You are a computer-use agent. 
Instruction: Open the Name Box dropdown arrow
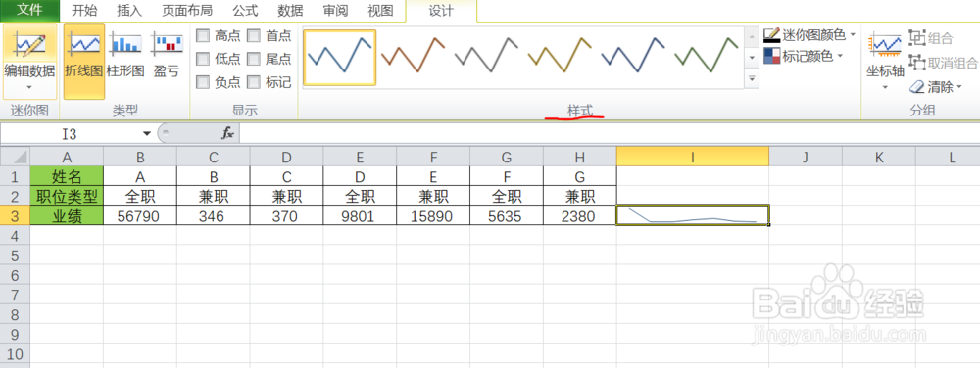click(147, 133)
